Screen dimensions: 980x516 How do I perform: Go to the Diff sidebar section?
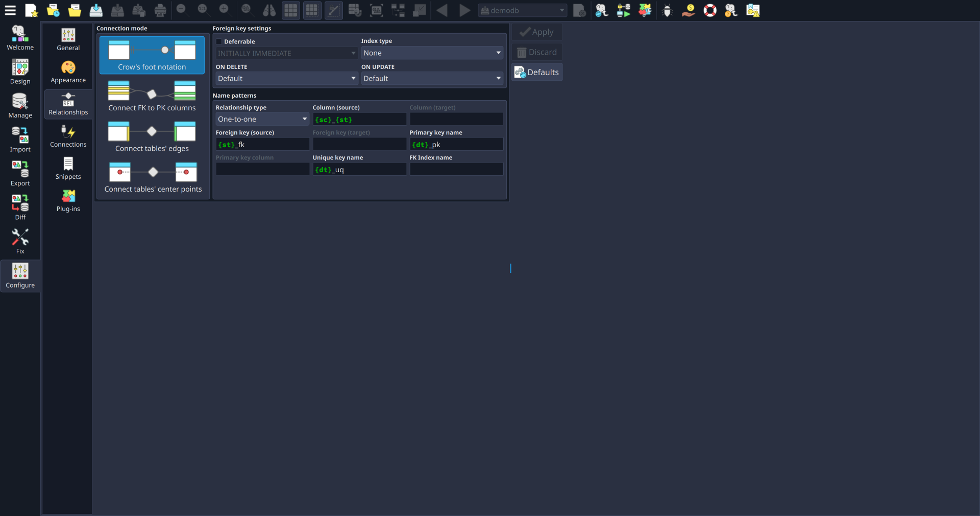20,206
